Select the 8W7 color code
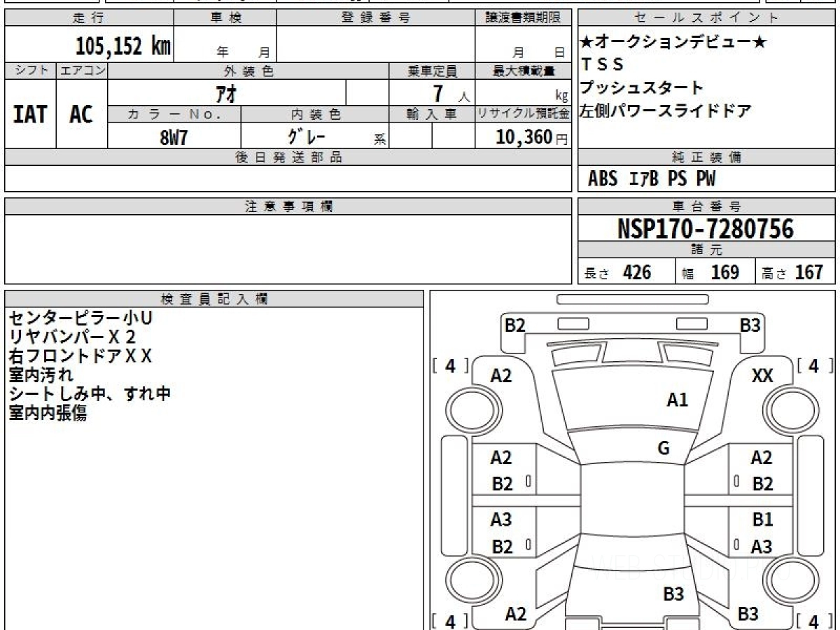The width and height of the screenshot is (840, 630). pos(174,137)
